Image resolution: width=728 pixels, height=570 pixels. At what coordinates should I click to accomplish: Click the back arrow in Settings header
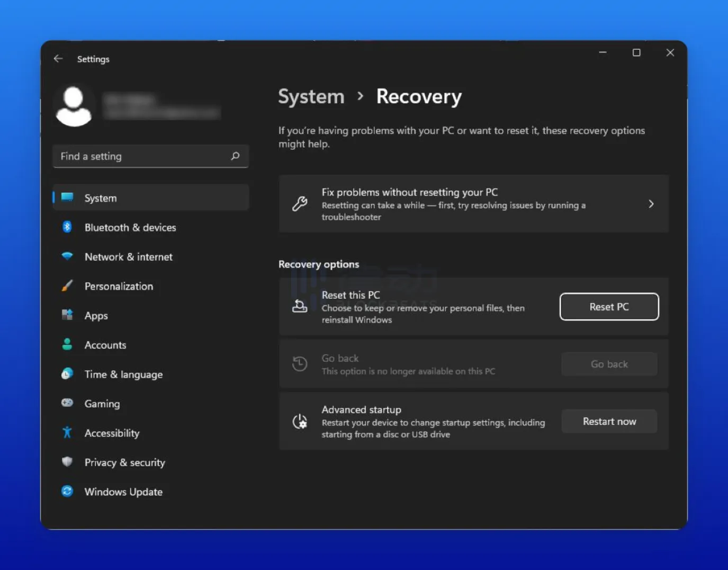(58, 59)
